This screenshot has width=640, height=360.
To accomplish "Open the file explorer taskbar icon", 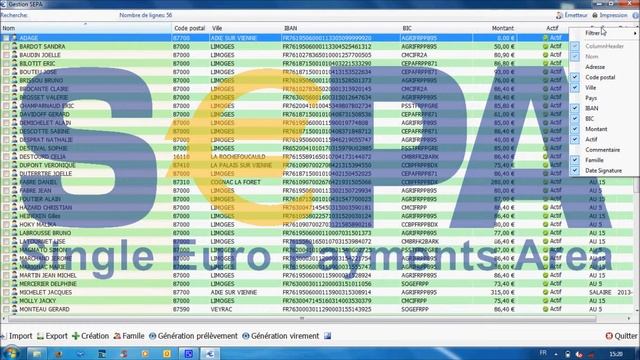I will (37, 353).
